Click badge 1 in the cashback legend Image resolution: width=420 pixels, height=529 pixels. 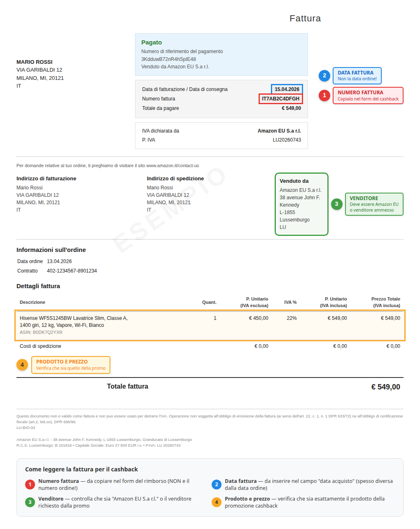[30, 485]
